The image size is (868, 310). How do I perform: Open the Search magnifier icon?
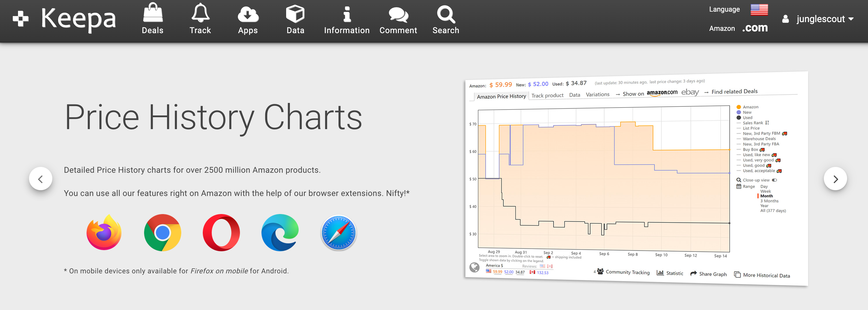tap(446, 14)
